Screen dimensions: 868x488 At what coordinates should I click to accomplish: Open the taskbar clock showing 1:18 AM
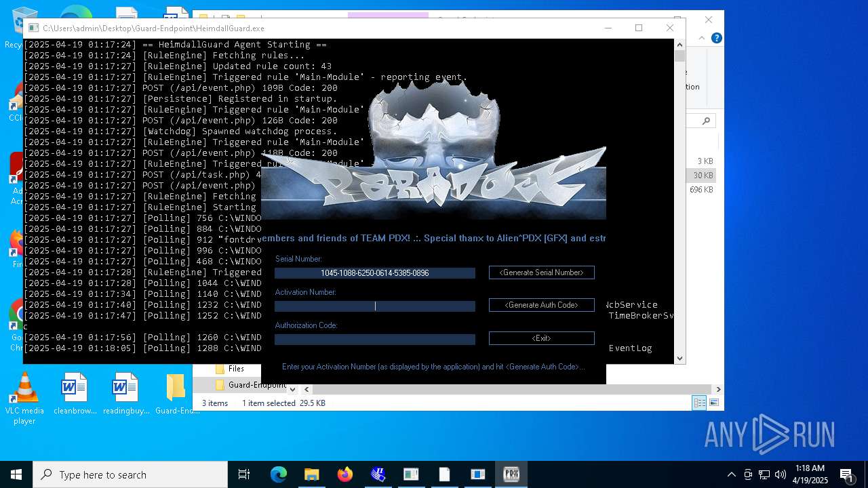coord(810,474)
